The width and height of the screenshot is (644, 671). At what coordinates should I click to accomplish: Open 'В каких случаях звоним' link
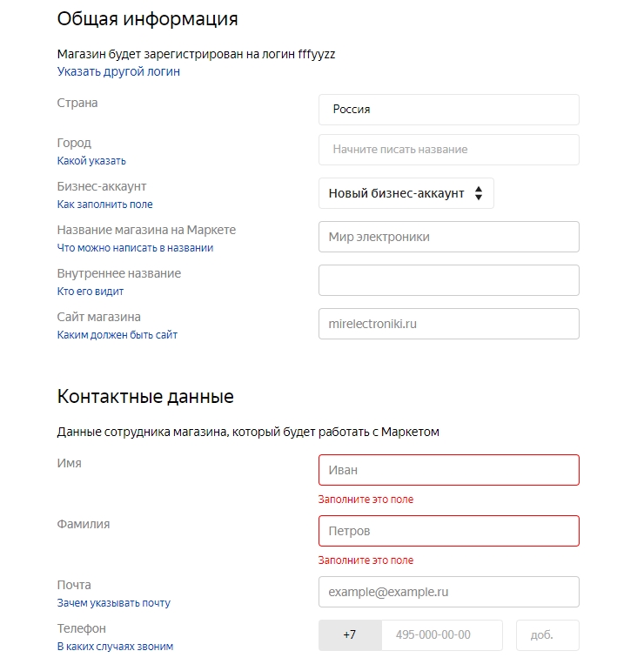(115, 647)
